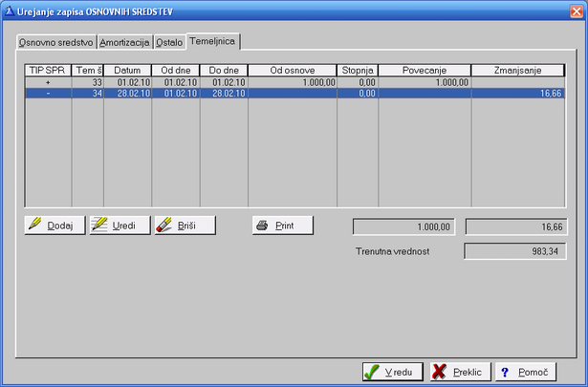Edit the record with Uredi button
The width and height of the screenshot is (588, 387).
click(x=120, y=226)
